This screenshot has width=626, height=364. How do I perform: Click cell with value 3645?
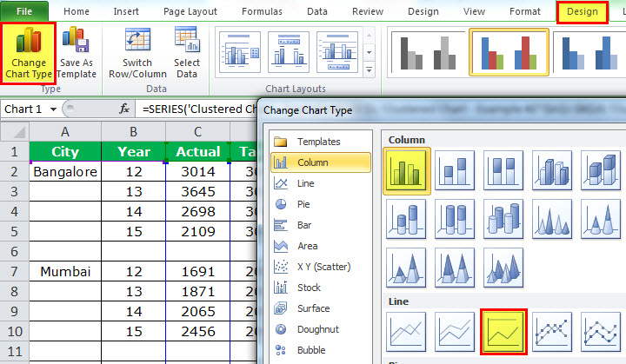coord(197,192)
